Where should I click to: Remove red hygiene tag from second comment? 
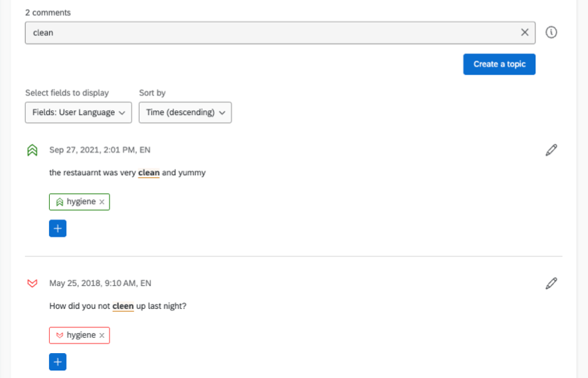coord(102,335)
